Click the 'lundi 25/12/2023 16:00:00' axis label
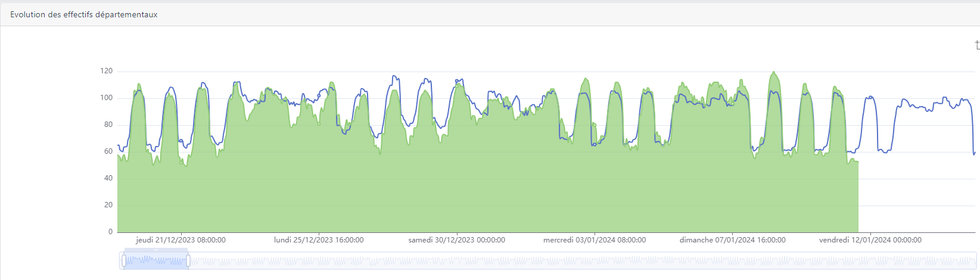980x280 pixels. (319, 240)
